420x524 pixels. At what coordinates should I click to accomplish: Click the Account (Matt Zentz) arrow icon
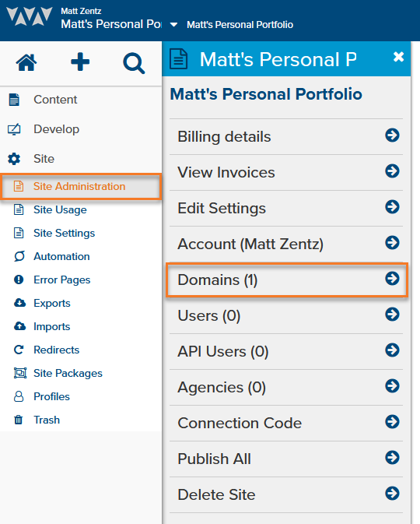click(x=392, y=243)
